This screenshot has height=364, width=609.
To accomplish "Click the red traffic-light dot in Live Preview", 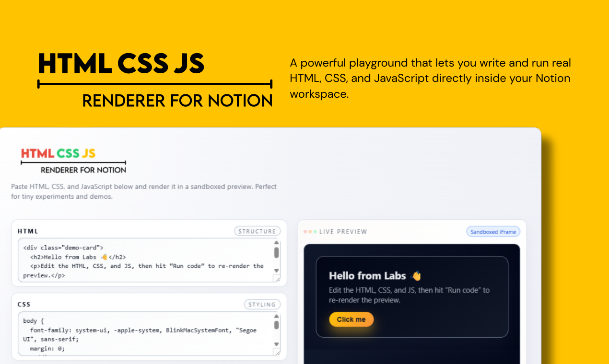I will pos(305,231).
